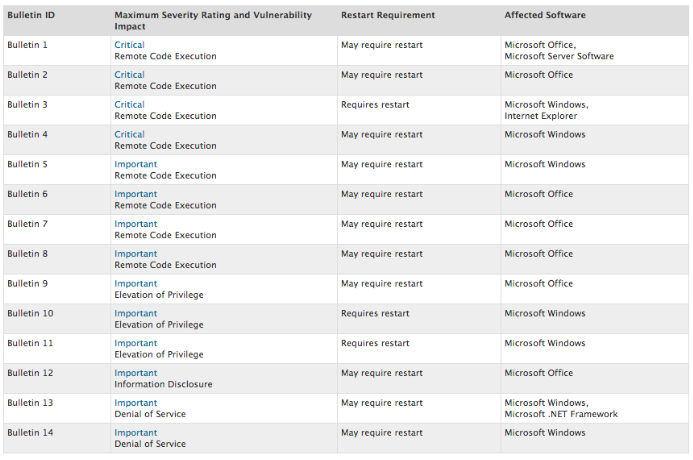The width and height of the screenshot is (693, 460).
Task: Select the Bulletin 6 ID cell
Action: point(57,200)
